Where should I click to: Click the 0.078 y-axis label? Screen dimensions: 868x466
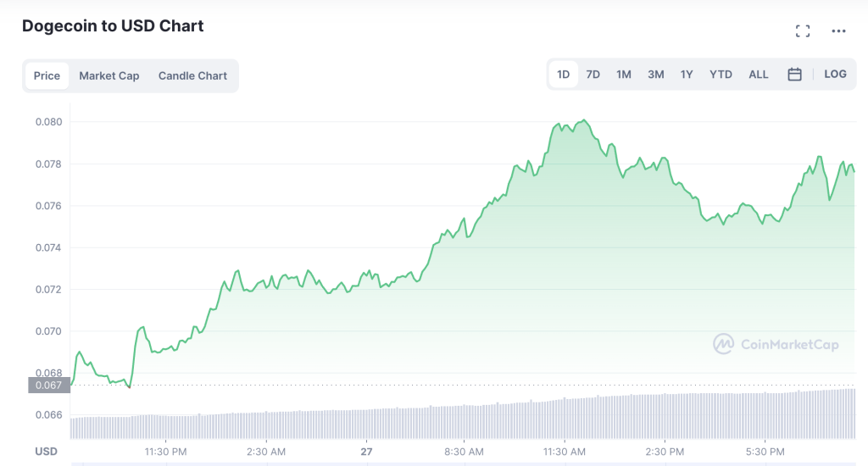pyautogui.click(x=48, y=164)
